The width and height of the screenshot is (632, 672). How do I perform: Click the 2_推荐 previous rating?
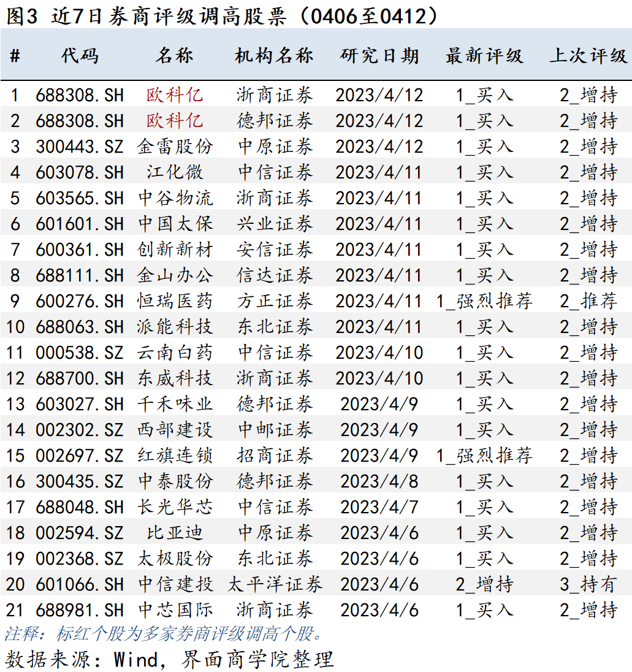pyautogui.click(x=588, y=301)
